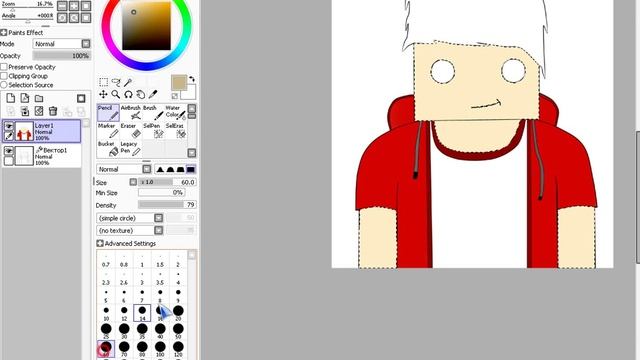The image size is (640, 360).
Task: Choose the magic wand tool
Action: tap(128, 82)
